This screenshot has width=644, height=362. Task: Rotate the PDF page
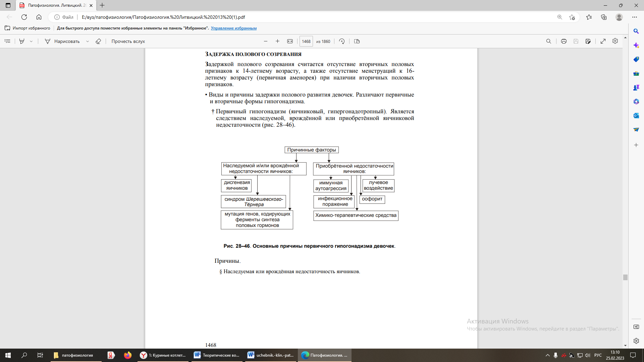pyautogui.click(x=342, y=41)
